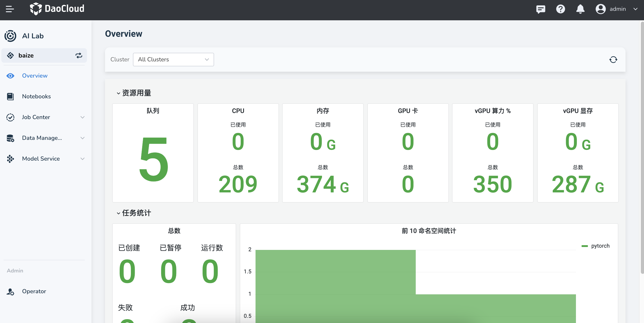Open the All Clusters dropdown
Screen dimensions: 644x323
[x=173, y=60]
